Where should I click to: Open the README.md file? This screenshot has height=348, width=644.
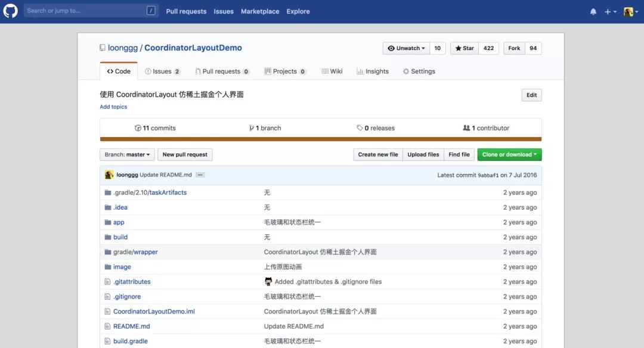pyautogui.click(x=131, y=327)
